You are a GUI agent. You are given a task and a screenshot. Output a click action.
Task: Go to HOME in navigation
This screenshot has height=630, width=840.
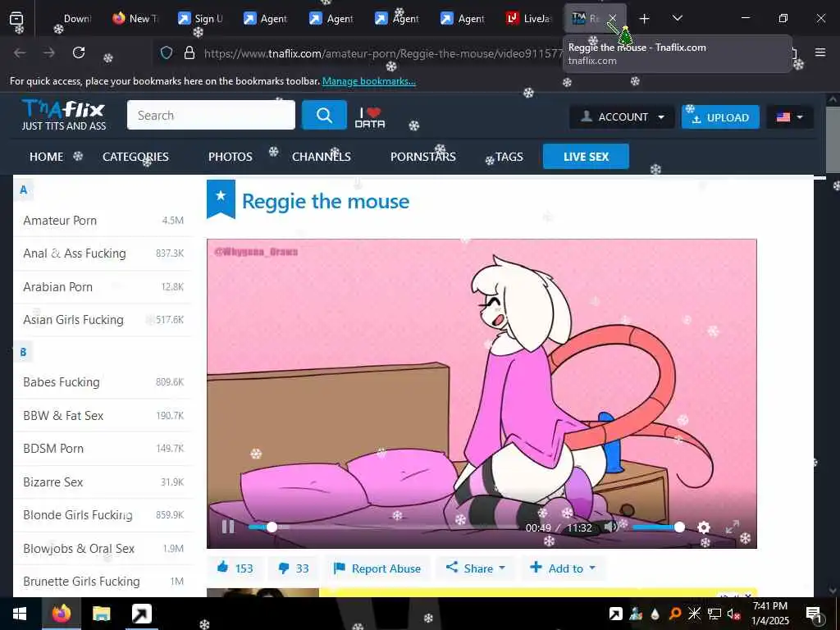click(x=46, y=157)
